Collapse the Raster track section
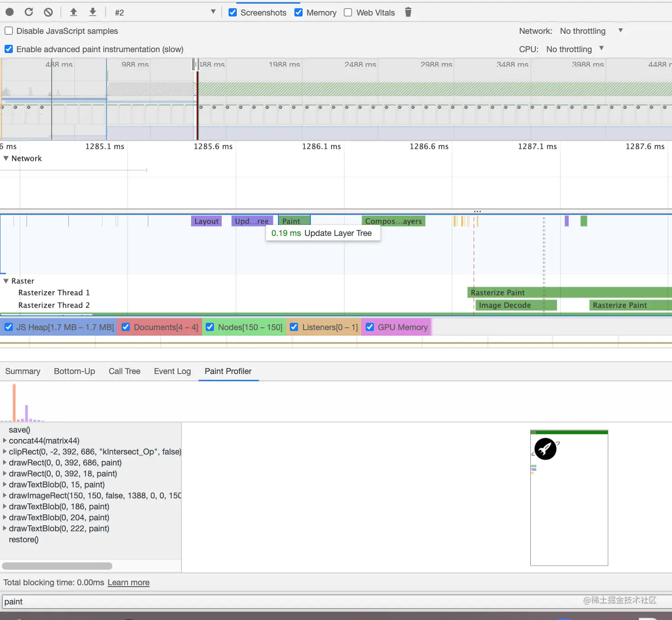The image size is (672, 620). point(6,281)
